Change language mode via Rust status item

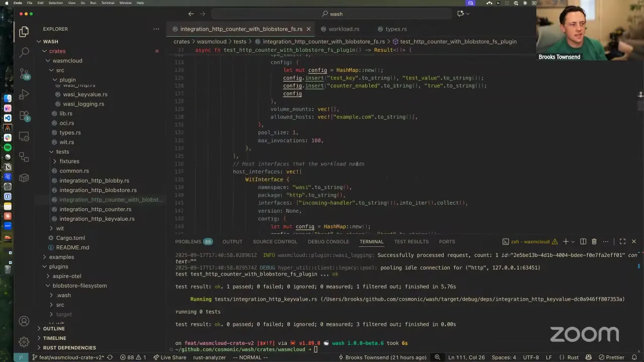point(573,357)
